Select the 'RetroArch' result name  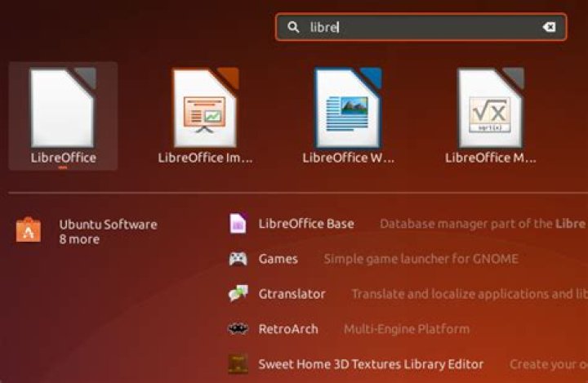click(x=288, y=329)
